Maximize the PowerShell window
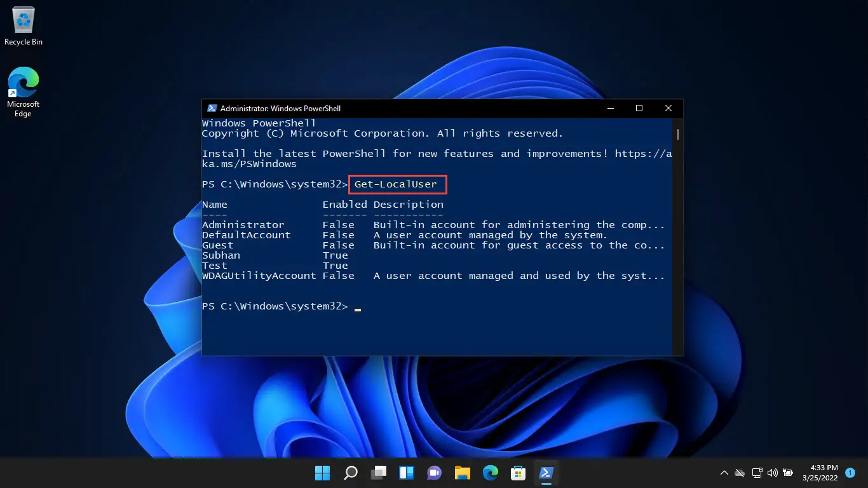Viewport: 868px width, 488px height. pos(639,109)
